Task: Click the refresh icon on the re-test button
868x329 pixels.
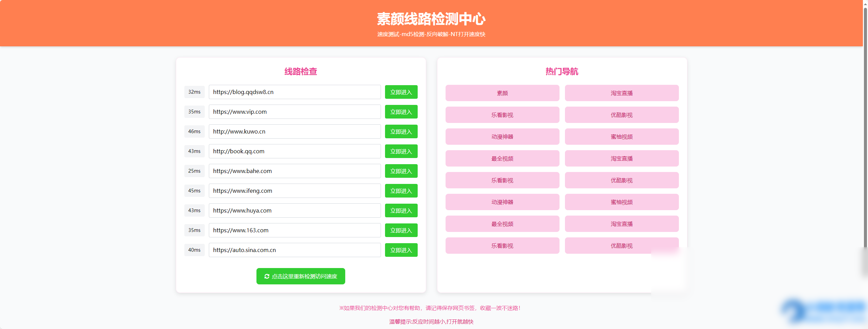Action: point(267,276)
